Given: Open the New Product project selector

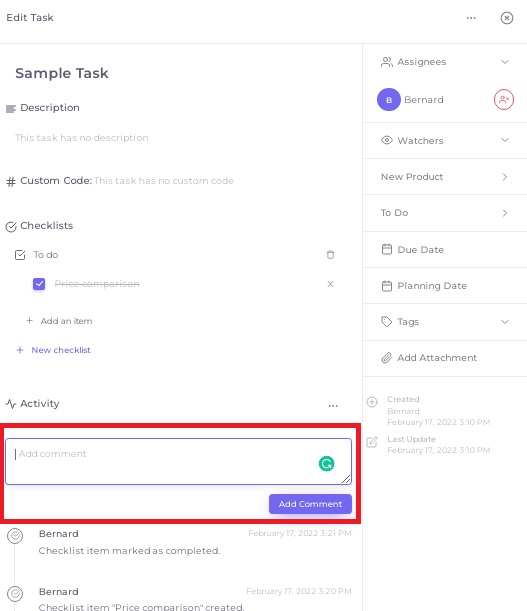Looking at the screenshot, I should [445, 177].
